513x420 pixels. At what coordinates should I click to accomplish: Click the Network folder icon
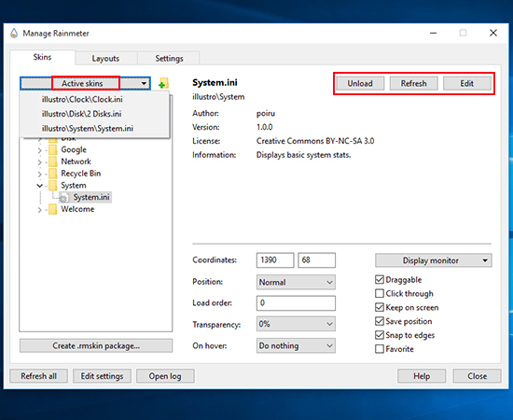52,161
